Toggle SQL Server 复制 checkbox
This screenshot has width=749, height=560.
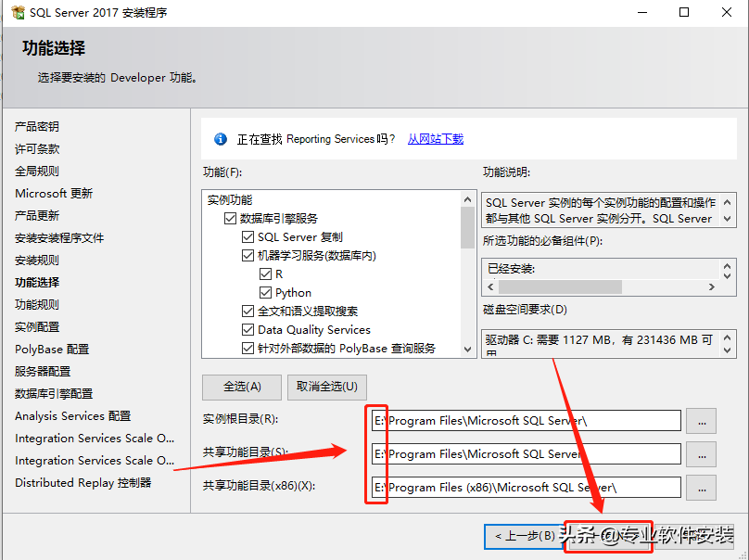(x=248, y=237)
